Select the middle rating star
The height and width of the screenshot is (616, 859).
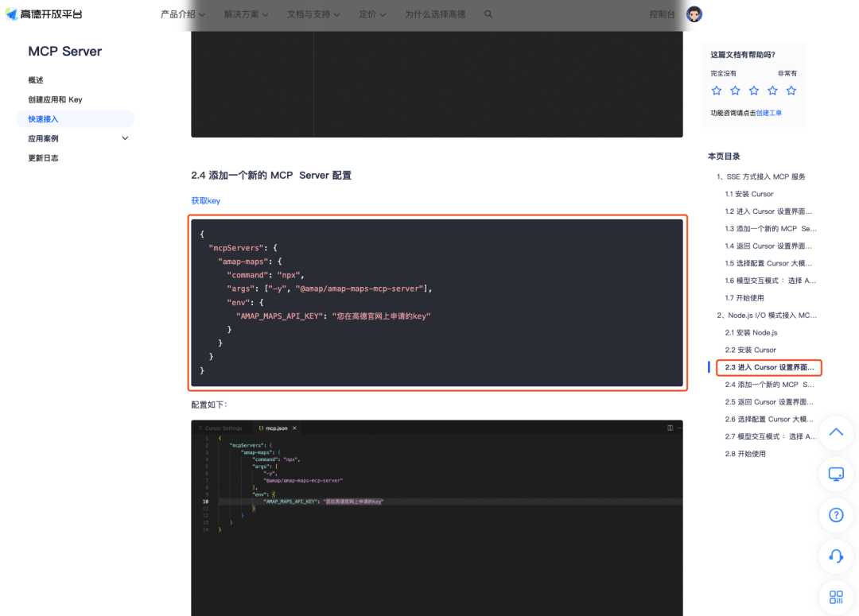pos(753,91)
